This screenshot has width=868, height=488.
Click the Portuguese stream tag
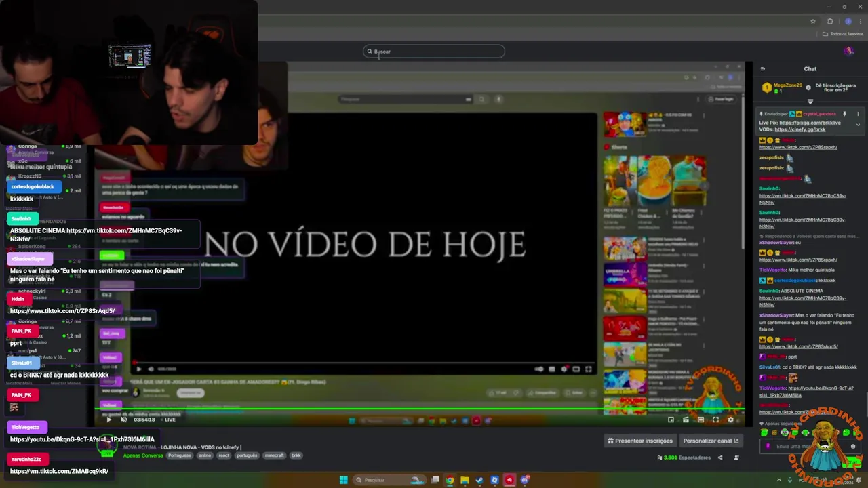180,455
